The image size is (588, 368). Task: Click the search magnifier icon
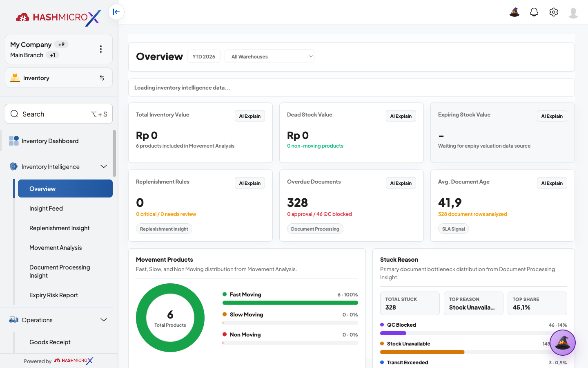pos(14,114)
